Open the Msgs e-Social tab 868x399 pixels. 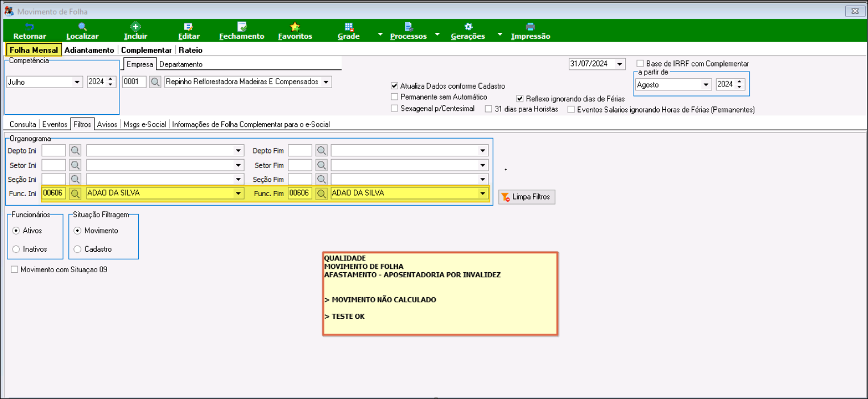[x=145, y=124]
